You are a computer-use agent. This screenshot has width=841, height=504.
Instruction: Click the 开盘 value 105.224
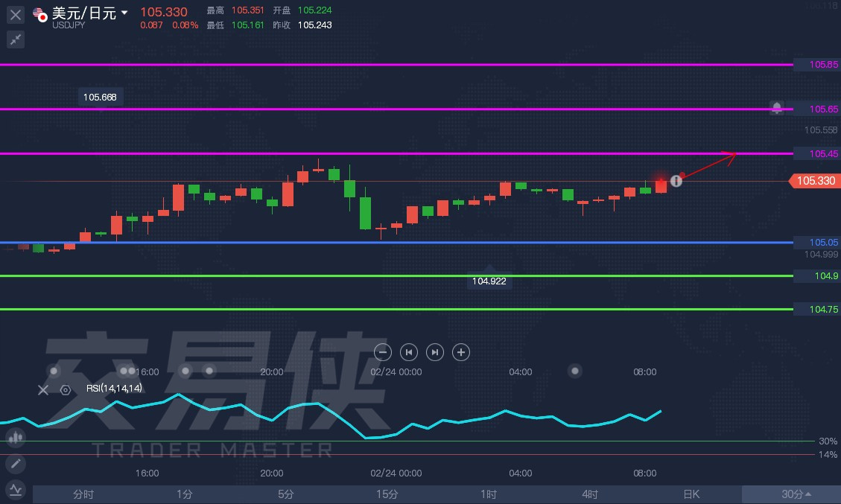(315, 10)
